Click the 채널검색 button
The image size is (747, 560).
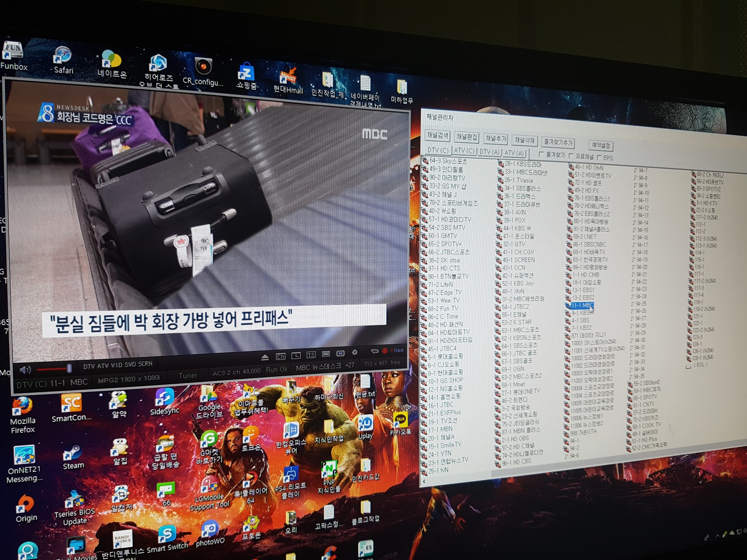coord(438,135)
